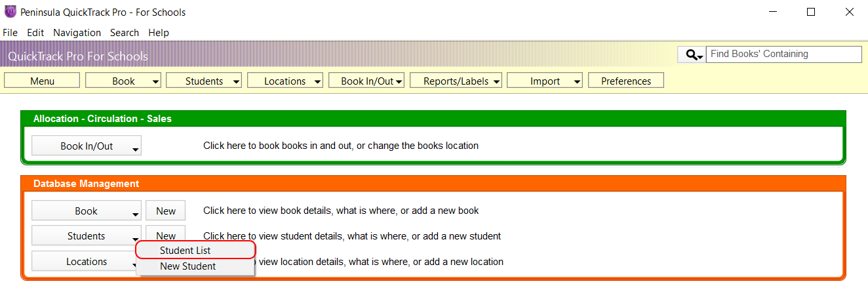The width and height of the screenshot is (868, 288).
Task: Click the Preferences button
Action: tap(626, 81)
